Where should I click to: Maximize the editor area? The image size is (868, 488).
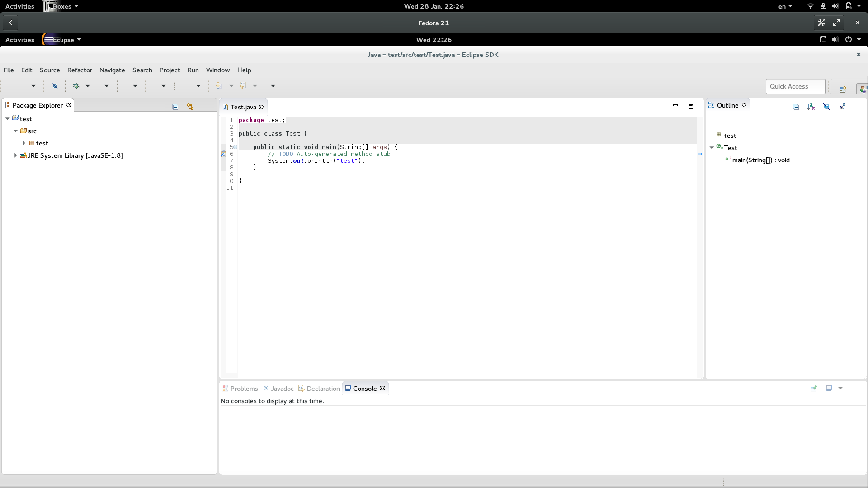[691, 107]
